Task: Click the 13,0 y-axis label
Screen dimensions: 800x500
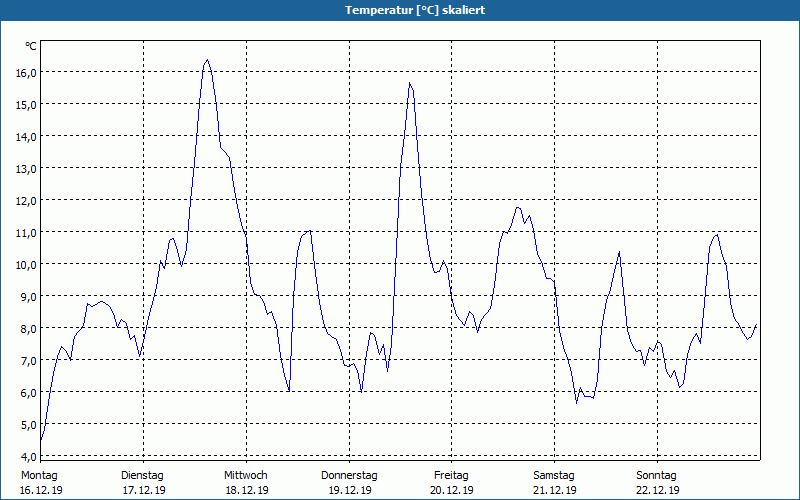Action: [x=26, y=169]
